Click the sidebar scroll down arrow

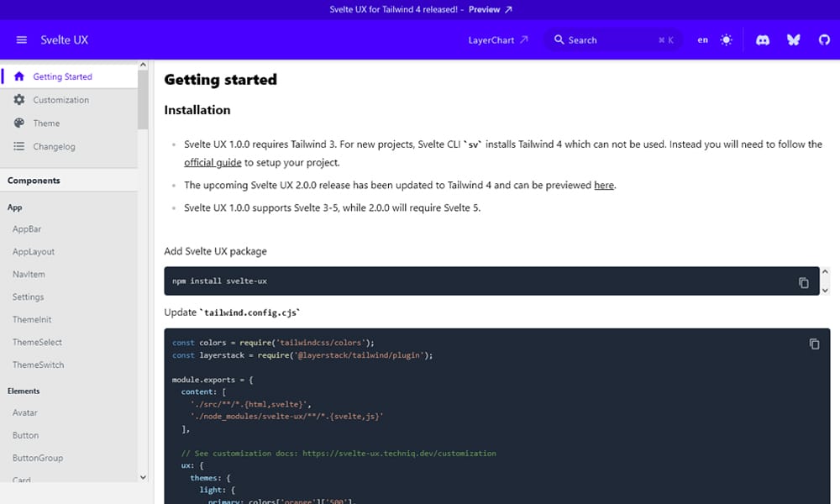(x=143, y=477)
